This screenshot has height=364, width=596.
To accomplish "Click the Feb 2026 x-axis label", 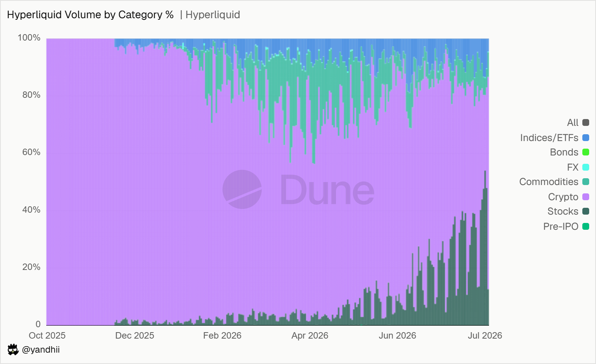I will (x=222, y=336).
